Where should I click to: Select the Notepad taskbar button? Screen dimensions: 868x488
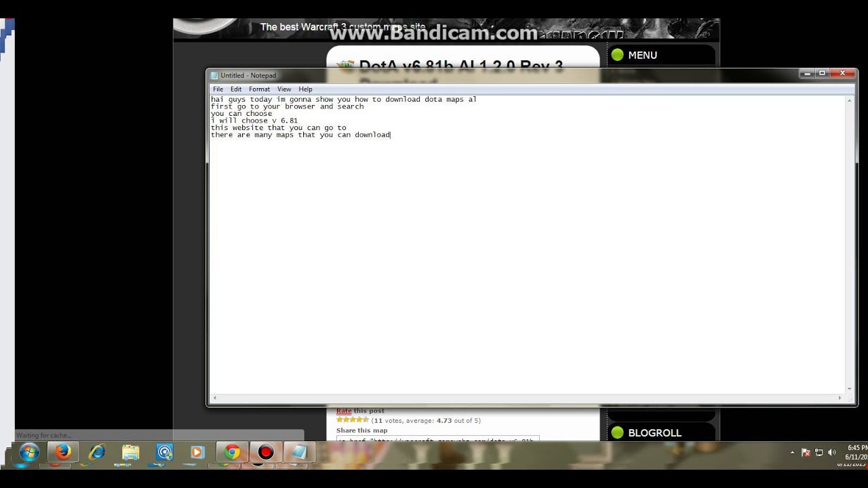point(299,452)
